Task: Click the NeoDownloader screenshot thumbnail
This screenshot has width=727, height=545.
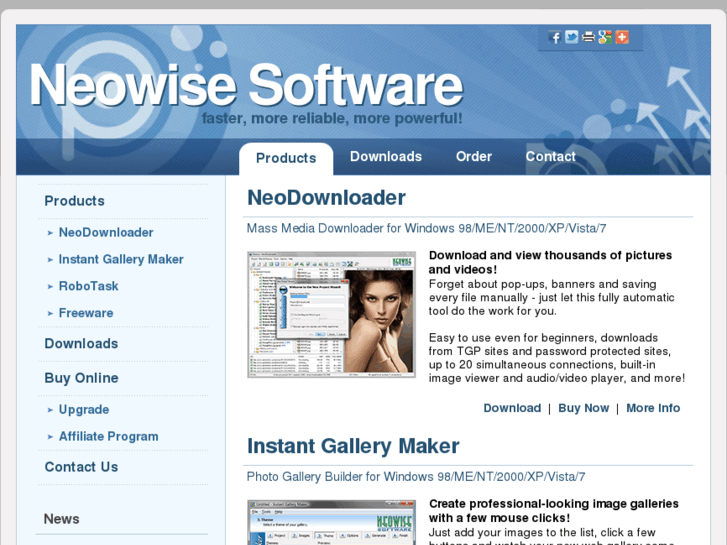Action: pyautogui.click(x=332, y=314)
